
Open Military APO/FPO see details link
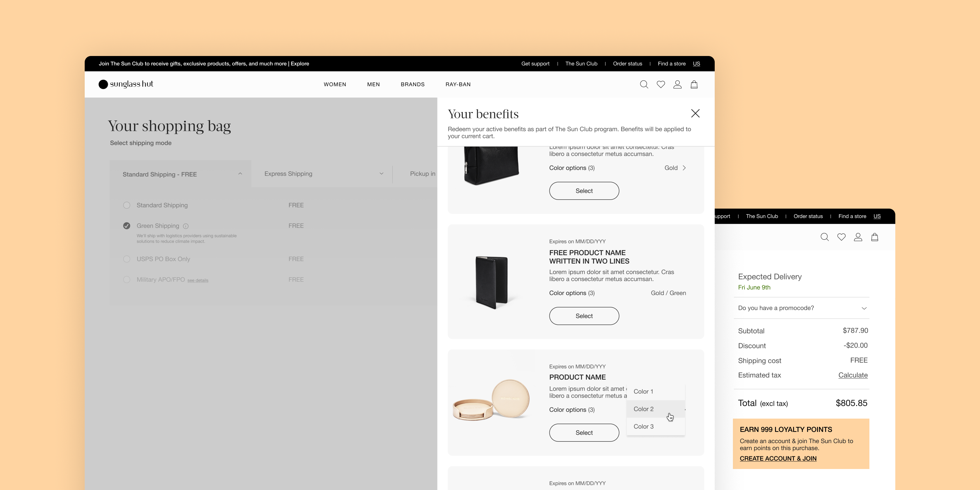(198, 280)
